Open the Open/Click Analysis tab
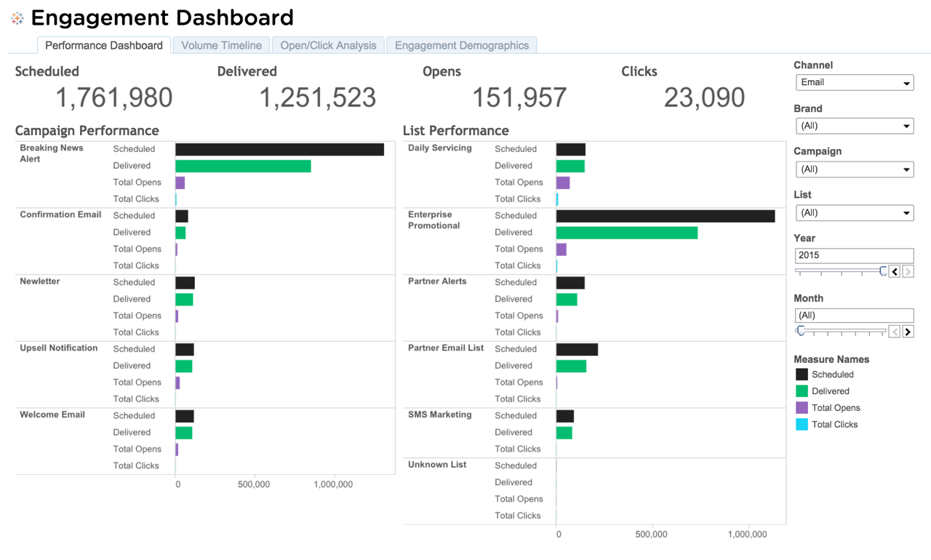This screenshot has height=560, width=931. pos(328,45)
